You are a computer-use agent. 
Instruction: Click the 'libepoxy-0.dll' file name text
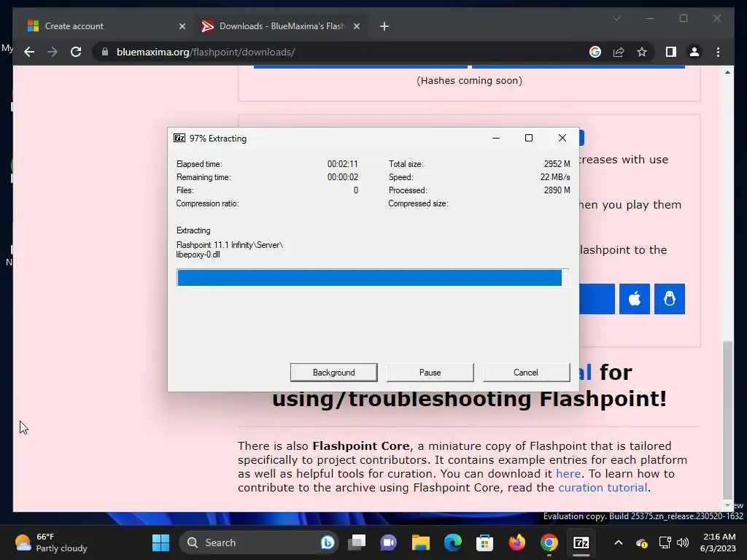(198, 254)
